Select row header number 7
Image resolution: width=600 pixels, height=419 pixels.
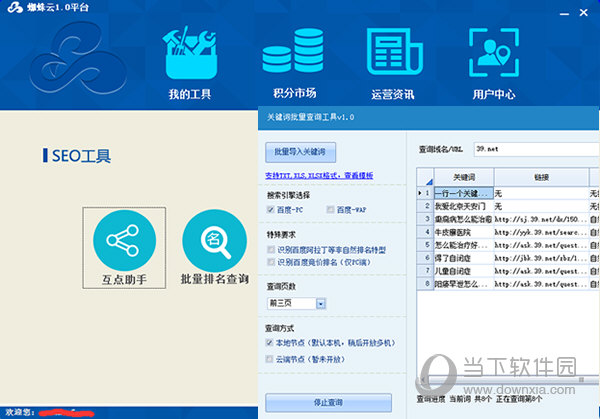(425, 271)
